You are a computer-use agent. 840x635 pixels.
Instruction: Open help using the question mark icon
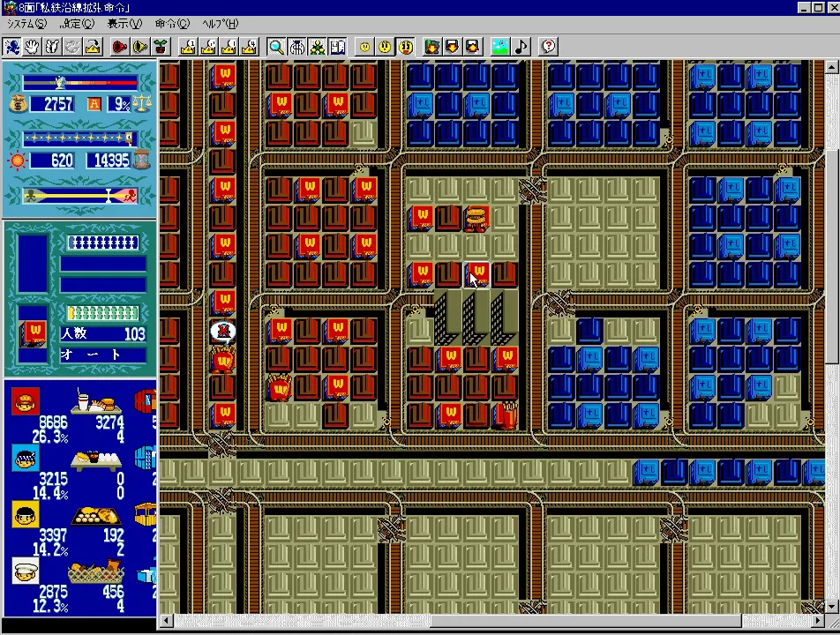pyautogui.click(x=547, y=47)
